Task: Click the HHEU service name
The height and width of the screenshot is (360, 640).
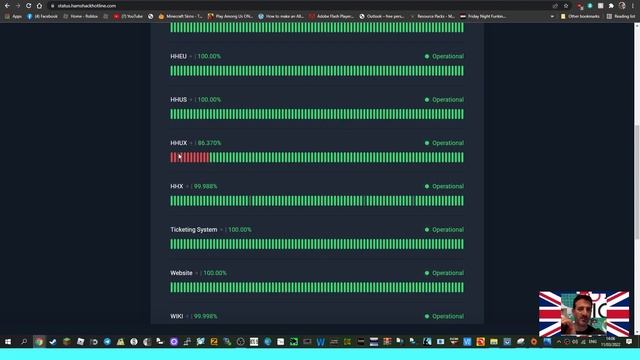Action: pos(178,56)
